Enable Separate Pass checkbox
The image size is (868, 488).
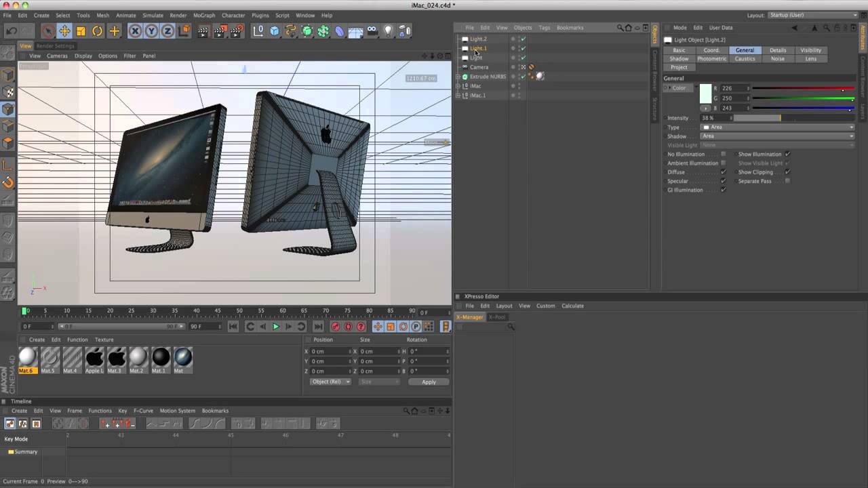(787, 181)
